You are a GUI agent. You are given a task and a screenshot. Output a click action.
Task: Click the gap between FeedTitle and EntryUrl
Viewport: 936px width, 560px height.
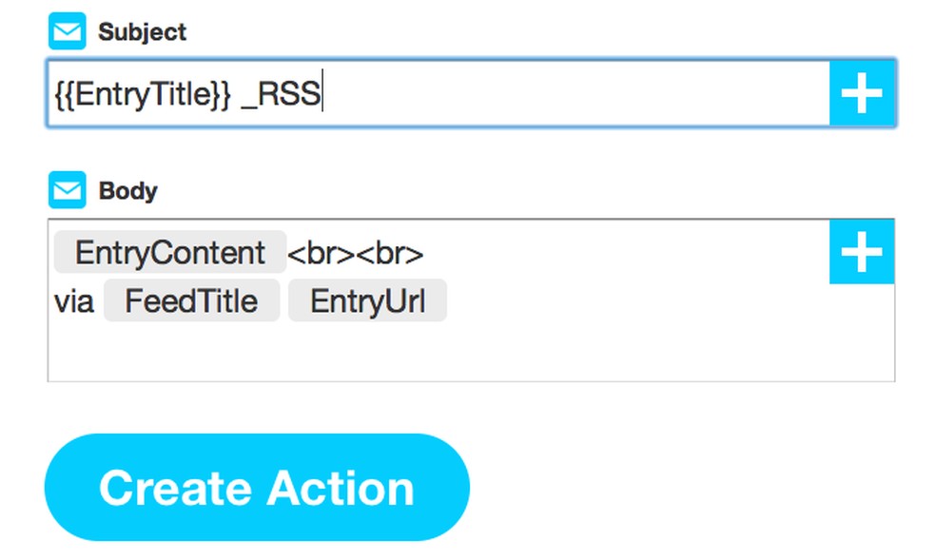click(284, 301)
